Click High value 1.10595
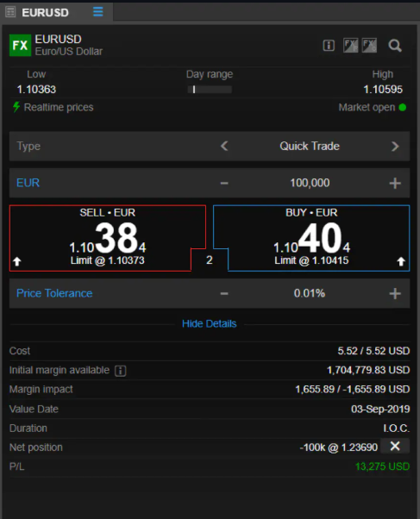 (x=383, y=90)
